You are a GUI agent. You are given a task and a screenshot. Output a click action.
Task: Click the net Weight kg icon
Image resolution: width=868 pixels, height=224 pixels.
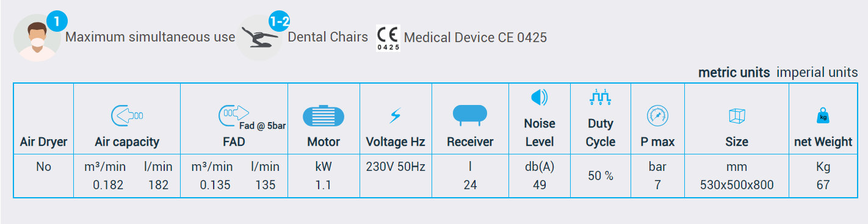pos(823,115)
